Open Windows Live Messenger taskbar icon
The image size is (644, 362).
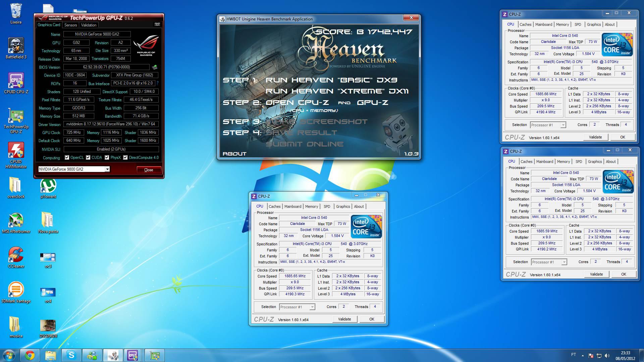pos(92,355)
